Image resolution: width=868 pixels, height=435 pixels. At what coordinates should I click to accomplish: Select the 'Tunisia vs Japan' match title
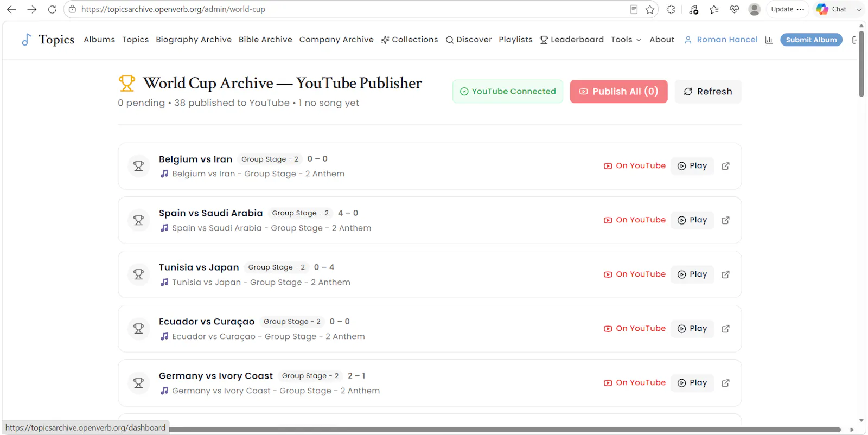tap(199, 267)
